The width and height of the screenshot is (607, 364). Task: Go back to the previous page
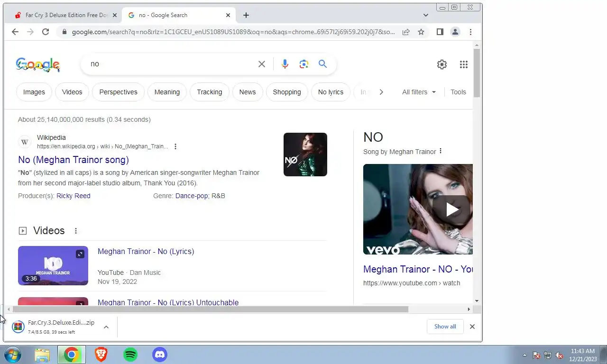(15, 32)
